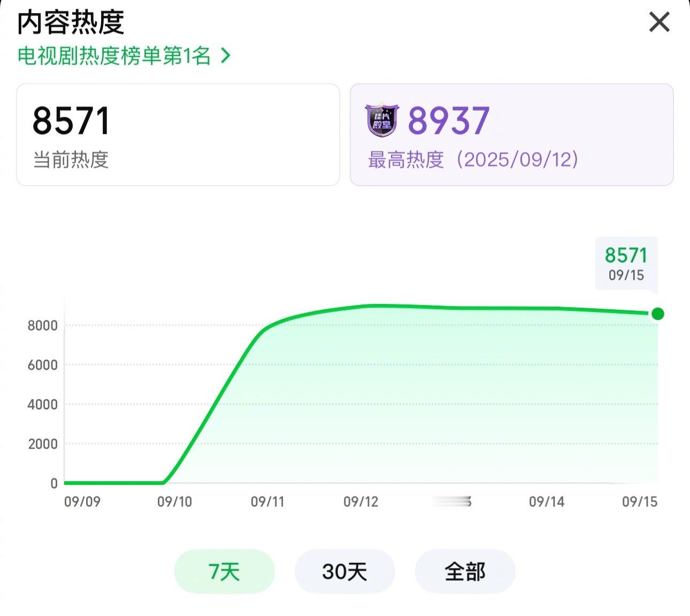The height and width of the screenshot is (616, 690).
Task: Click the 最高热度（2025/09/12） label
Action: [474, 159]
